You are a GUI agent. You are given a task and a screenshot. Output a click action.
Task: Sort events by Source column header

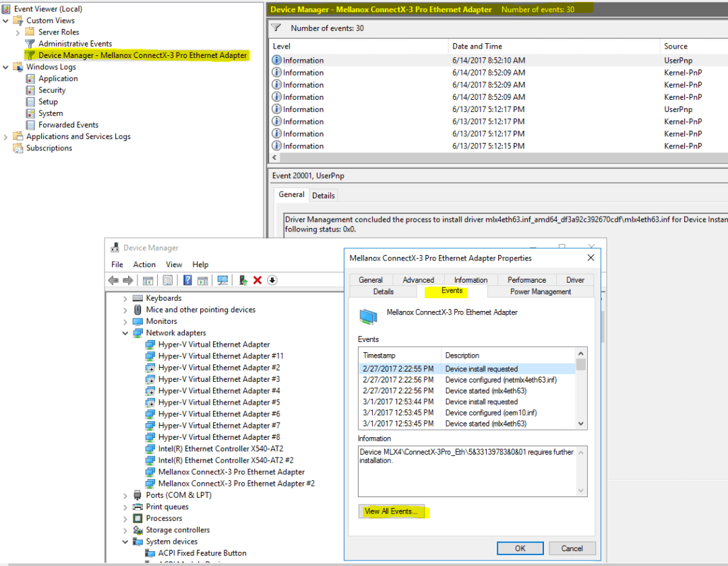694,46
